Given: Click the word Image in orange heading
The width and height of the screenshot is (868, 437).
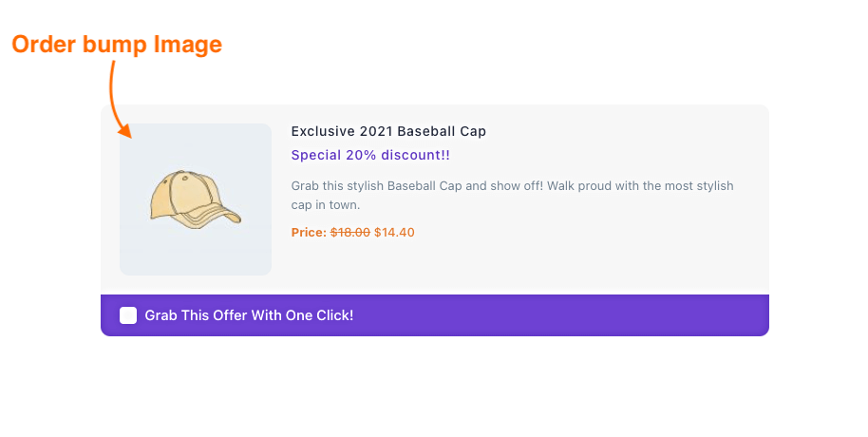Looking at the screenshot, I should tap(188, 45).
